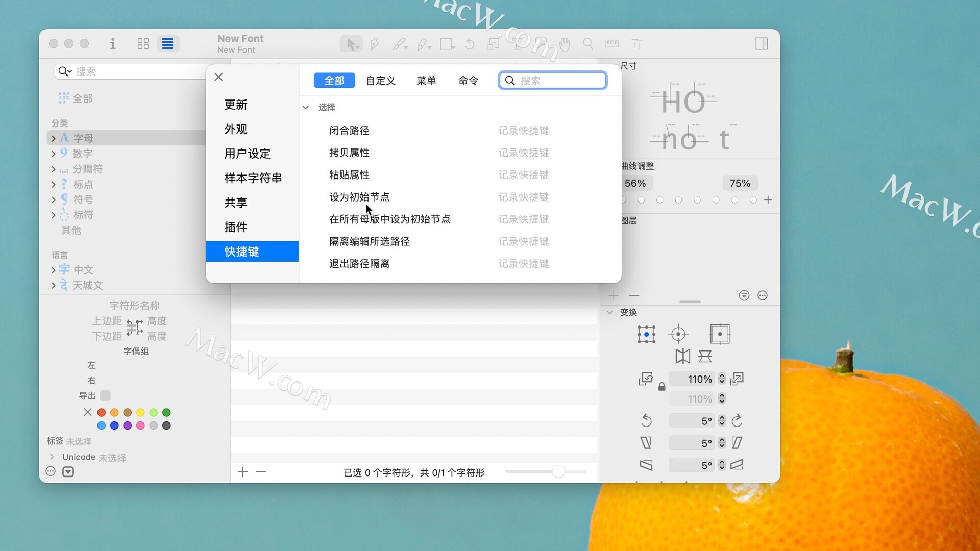Rotate selection counterclockwise
The image size is (980, 551).
tap(646, 421)
